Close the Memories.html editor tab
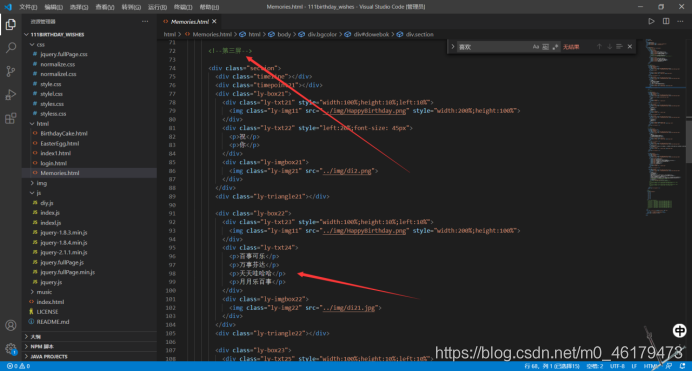Screen dimensions: 693x372 coord(214,21)
